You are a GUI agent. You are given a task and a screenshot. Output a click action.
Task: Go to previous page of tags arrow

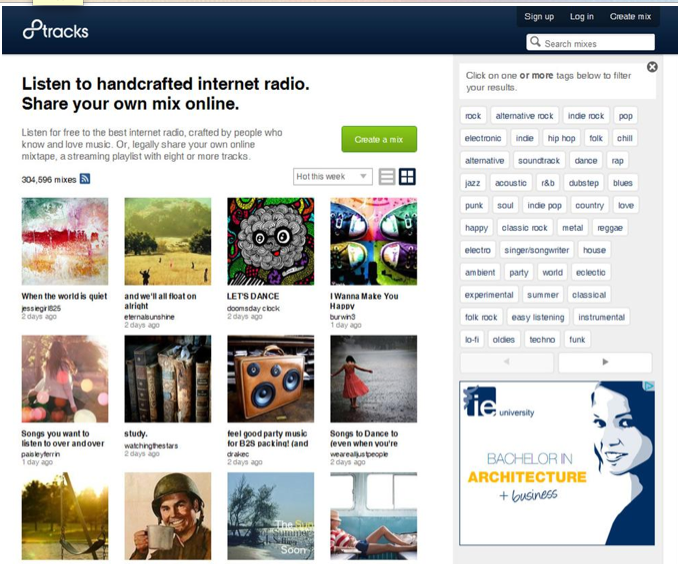[506, 362]
